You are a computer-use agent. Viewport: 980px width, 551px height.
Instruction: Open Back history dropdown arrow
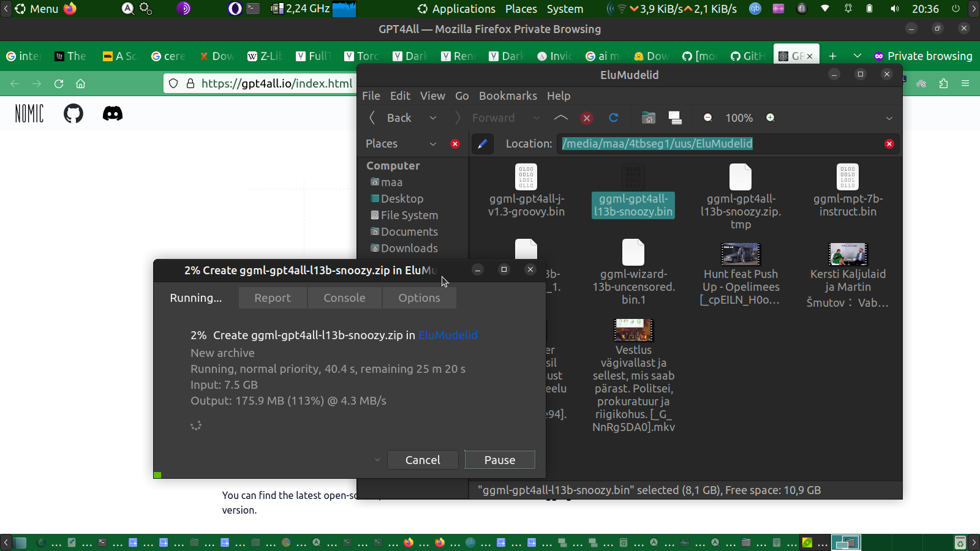pos(433,118)
